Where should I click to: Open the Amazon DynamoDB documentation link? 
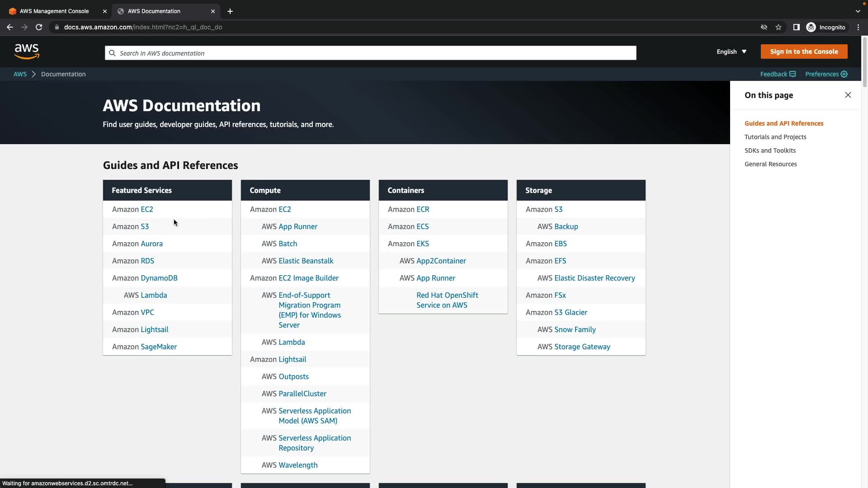(x=159, y=278)
